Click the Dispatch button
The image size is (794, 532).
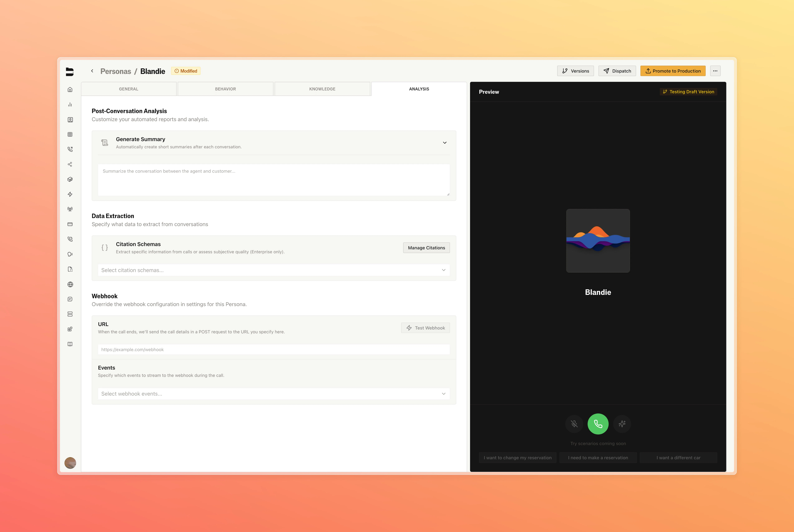click(617, 71)
